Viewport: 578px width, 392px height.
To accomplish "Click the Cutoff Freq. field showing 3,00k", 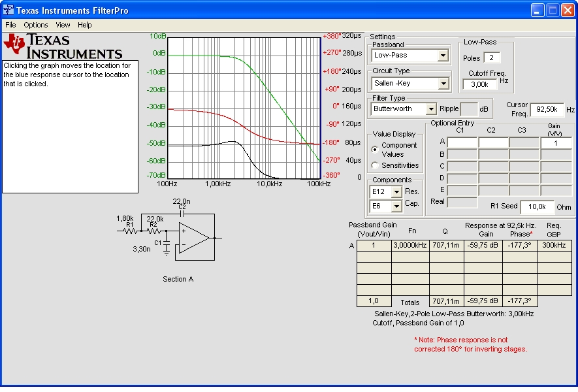I will coord(480,84).
